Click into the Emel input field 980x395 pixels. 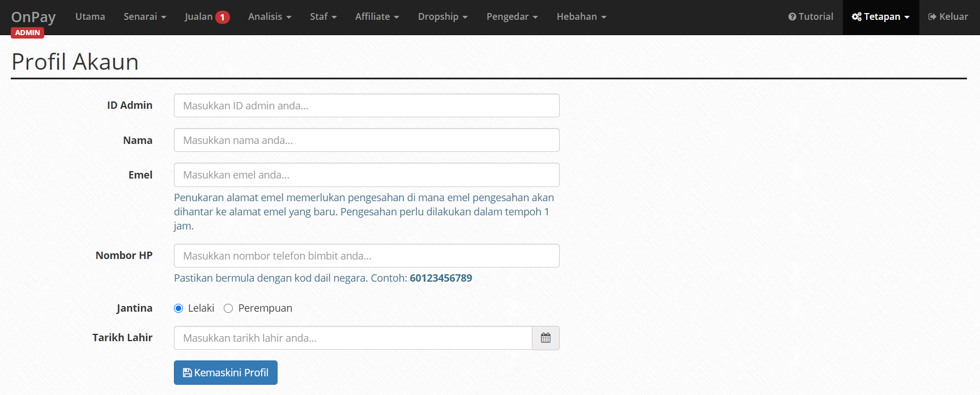[x=367, y=175]
